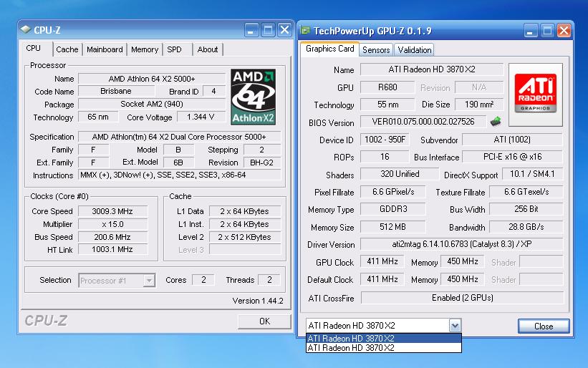Click the Subvendor value ATI (1002)
588x368 pixels.
[x=512, y=140]
